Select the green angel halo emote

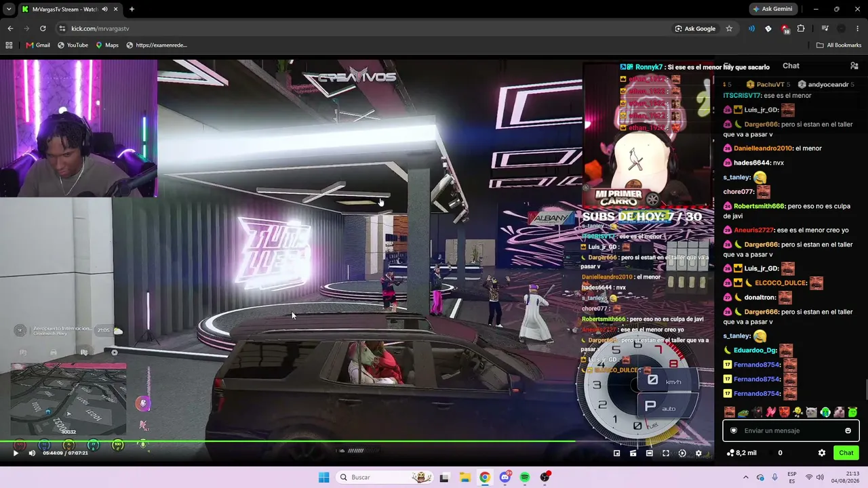pyautogui.click(x=852, y=412)
